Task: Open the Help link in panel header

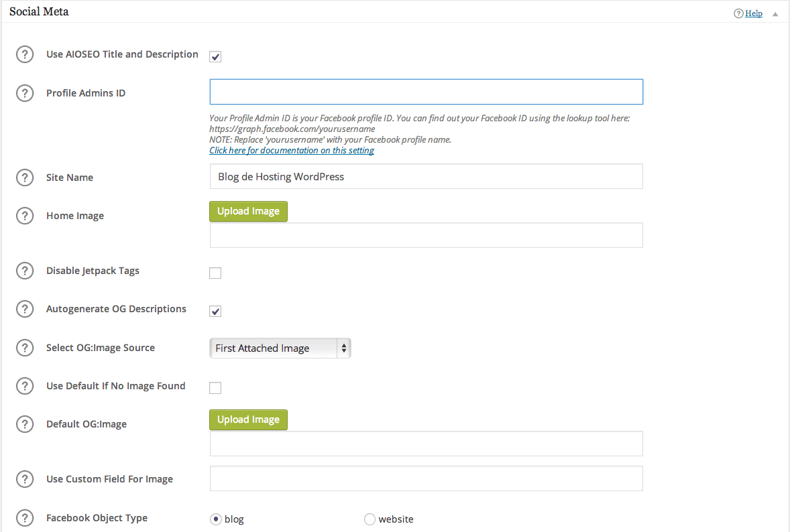Action: click(754, 13)
